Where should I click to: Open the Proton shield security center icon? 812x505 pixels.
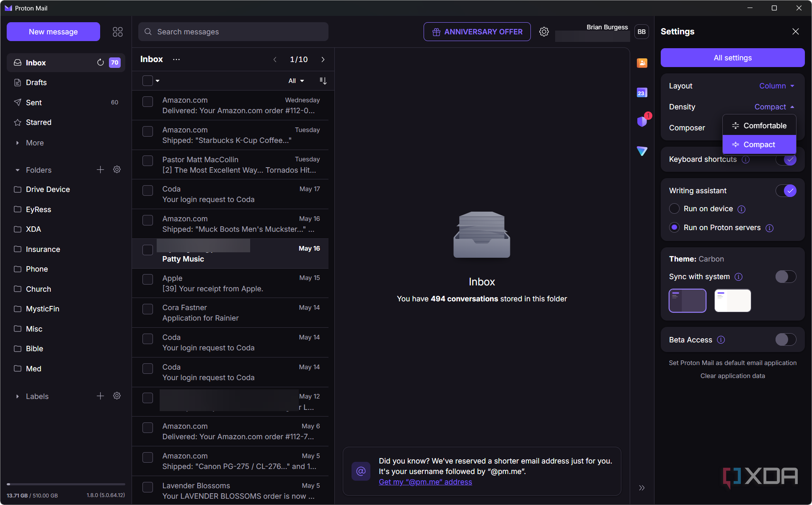point(642,122)
